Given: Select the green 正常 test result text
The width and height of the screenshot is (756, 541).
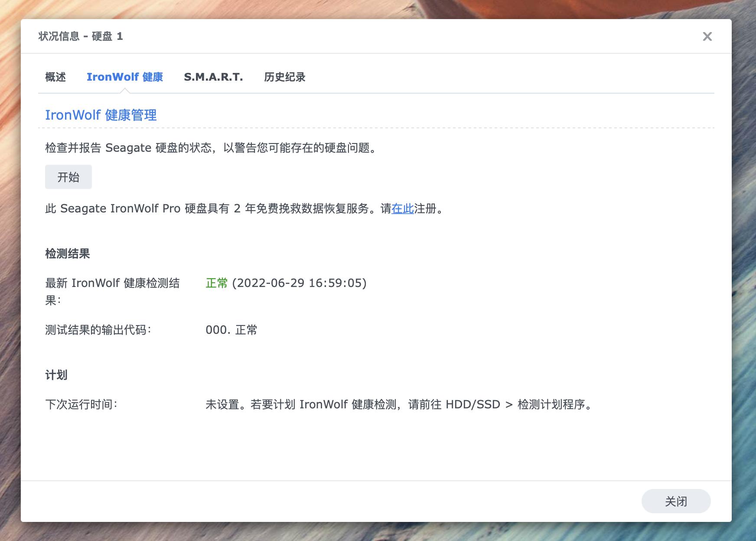Looking at the screenshot, I should [216, 284].
